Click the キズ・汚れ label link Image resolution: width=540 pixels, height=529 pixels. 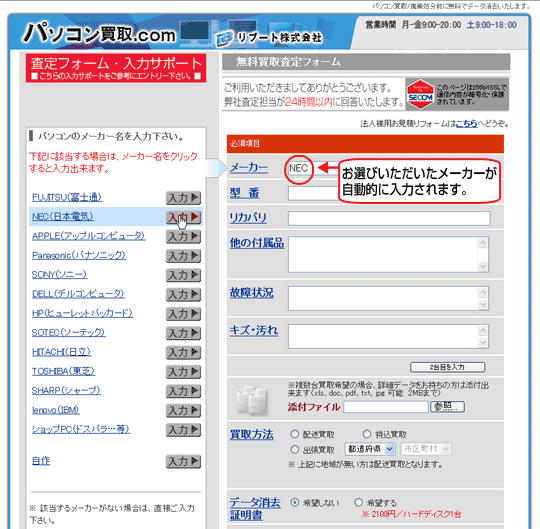tap(254, 331)
